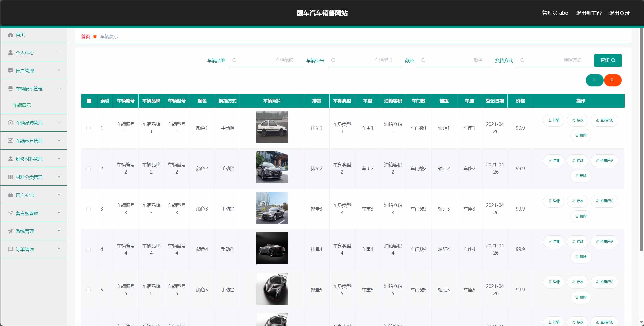The width and height of the screenshot is (644, 326).
Task: Click the car photo in row 2
Action: [x=272, y=167]
